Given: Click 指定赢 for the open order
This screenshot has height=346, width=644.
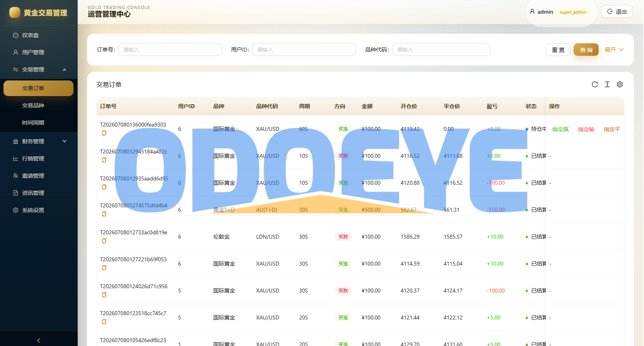Looking at the screenshot, I should click(560, 129).
